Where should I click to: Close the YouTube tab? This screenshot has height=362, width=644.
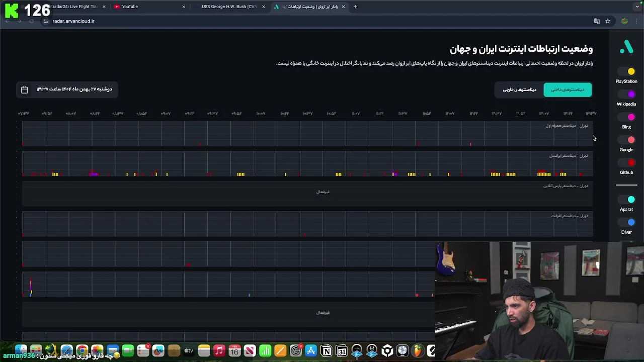tap(184, 7)
